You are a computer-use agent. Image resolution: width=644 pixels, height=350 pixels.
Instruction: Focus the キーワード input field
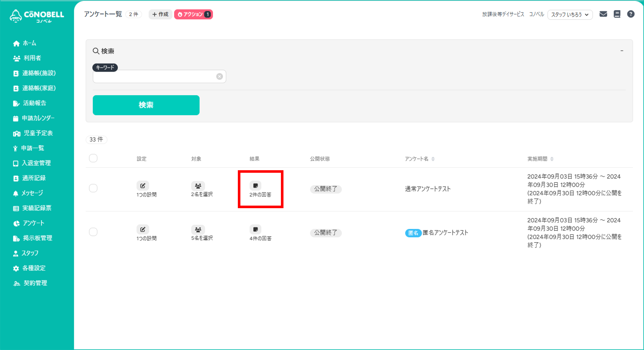coord(159,76)
